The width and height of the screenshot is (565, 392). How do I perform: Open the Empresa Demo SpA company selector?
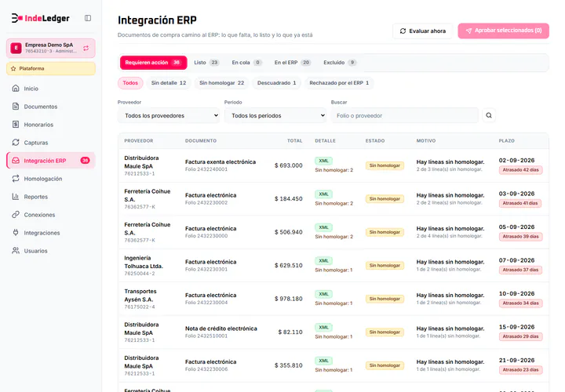click(x=51, y=49)
